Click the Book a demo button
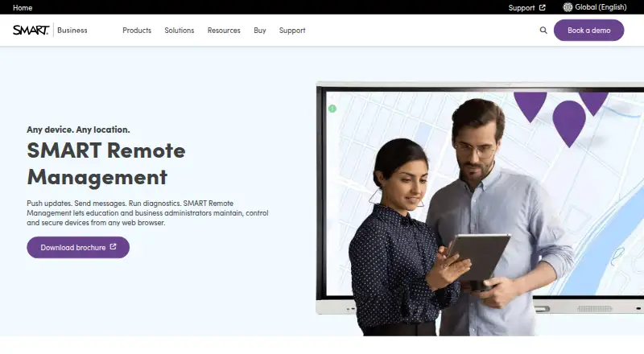Viewport: 644px width, 354px height. pos(588,30)
